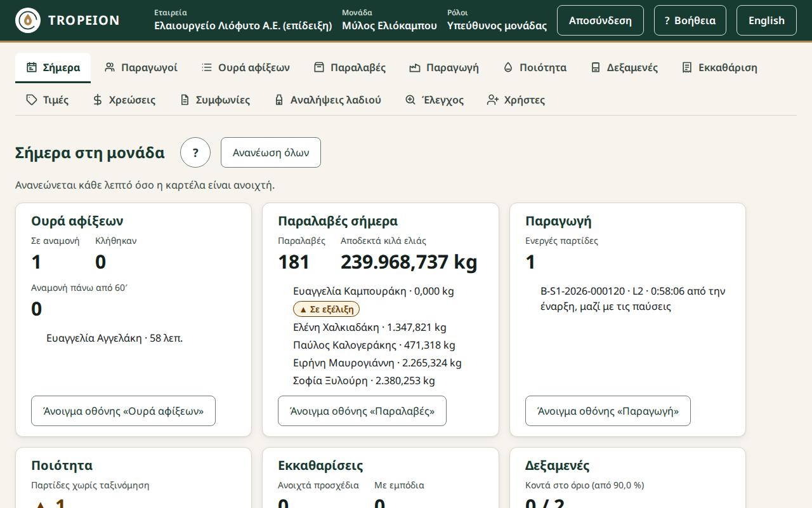812x508 pixels.
Task: Switch language with the English button
Action: [766, 20]
